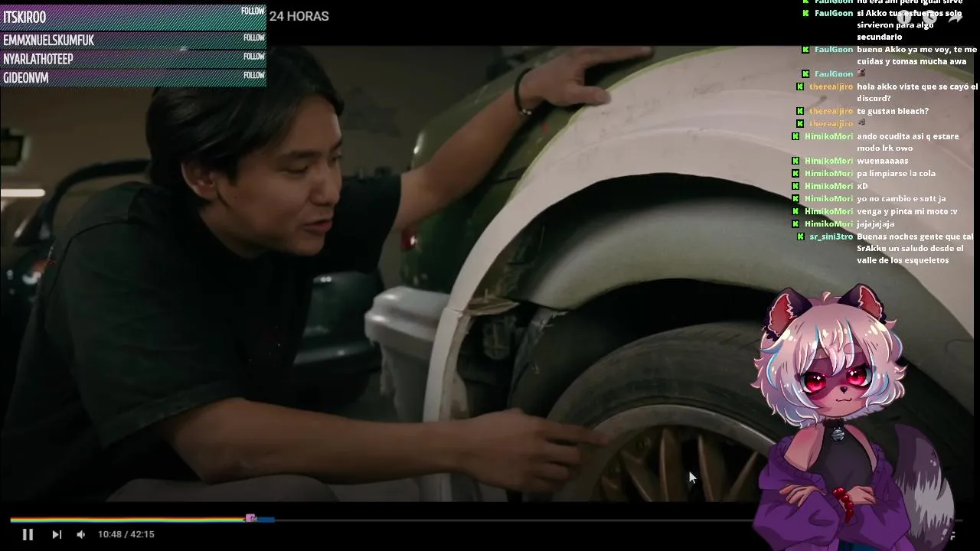Follow EMMXNUELSKUMFUK from the alert list
The image size is (980, 551).
[253, 37]
